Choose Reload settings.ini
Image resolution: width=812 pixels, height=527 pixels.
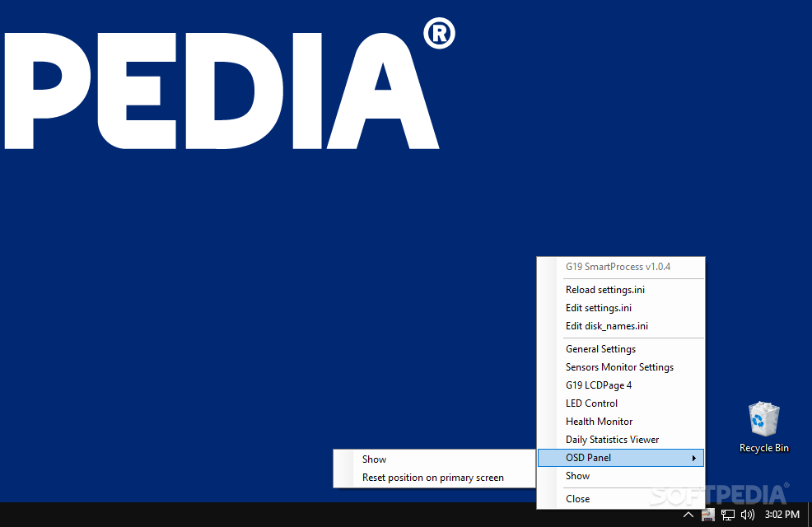click(621, 290)
